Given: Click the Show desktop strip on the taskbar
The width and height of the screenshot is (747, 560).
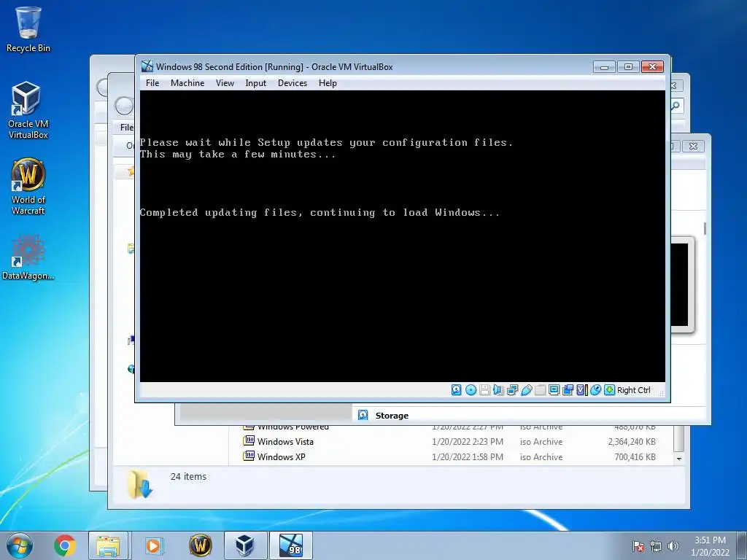Looking at the screenshot, I should coord(742,545).
